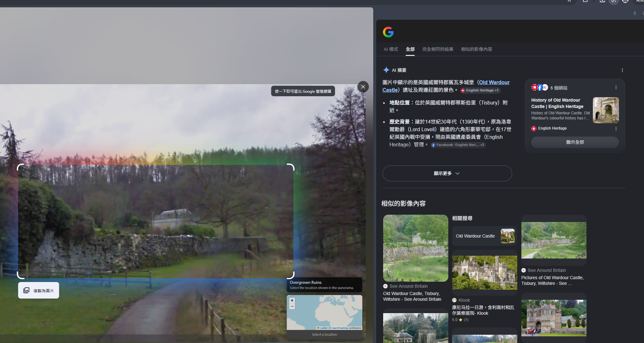Open History of Old Wardour Castle article title
Screen dimensions: 644x343
(x=557, y=103)
